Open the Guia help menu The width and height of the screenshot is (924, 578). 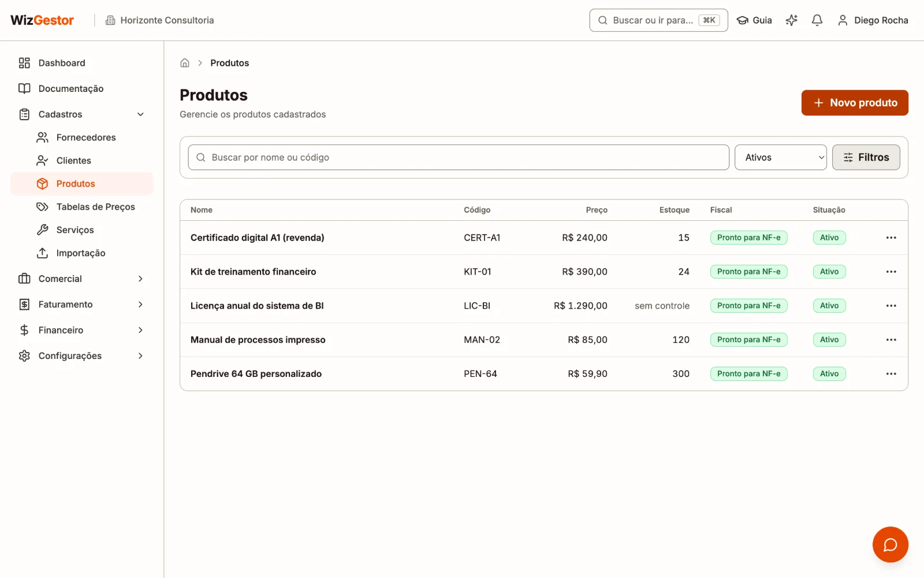pos(754,20)
